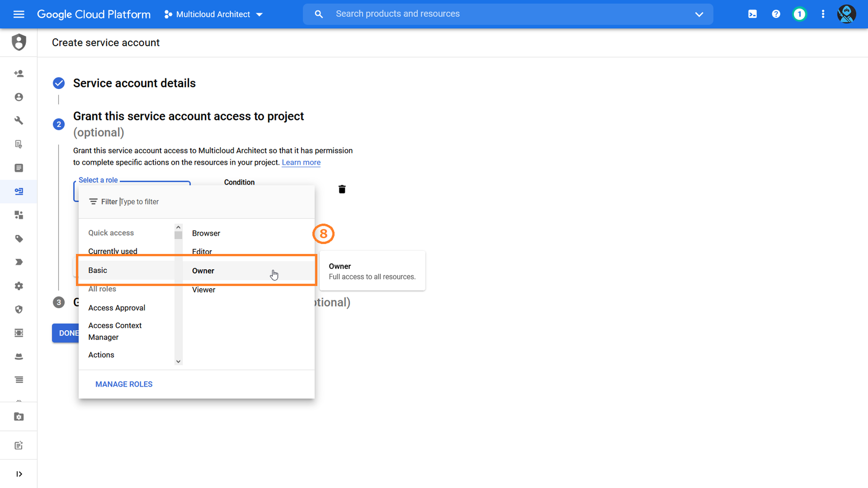Delete the role with trash icon
The height and width of the screenshot is (488, 868).
pyautogui.click(x=342, y=189)
